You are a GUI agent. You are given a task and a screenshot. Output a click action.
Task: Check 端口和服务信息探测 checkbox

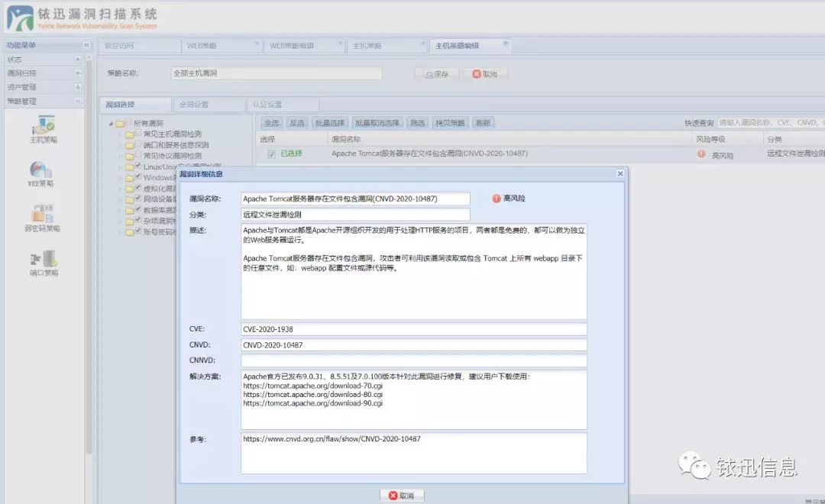click(138, 144)
